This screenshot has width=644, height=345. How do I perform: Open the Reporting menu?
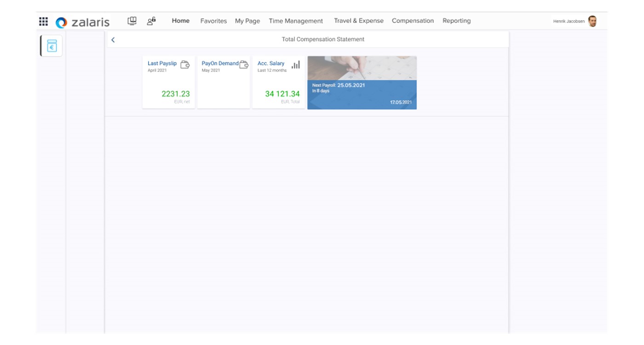(456, 21)
